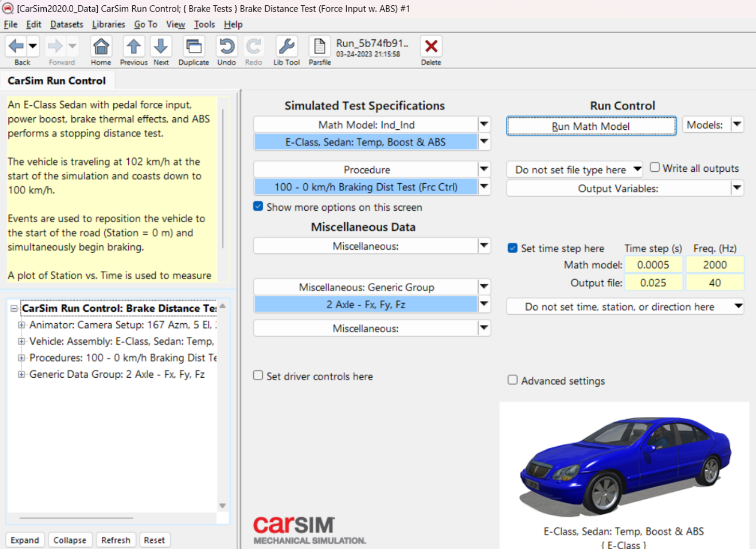Screen dimensions: 756x549
Task: Toggle Set time step here checkbox
Action: pos(512,248)
